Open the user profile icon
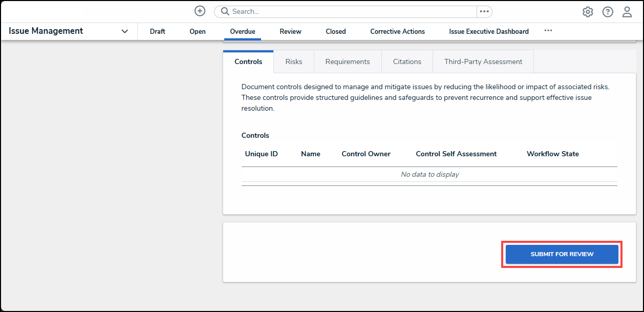Viewport: 644px width, 312px height. tap(627, 12)
